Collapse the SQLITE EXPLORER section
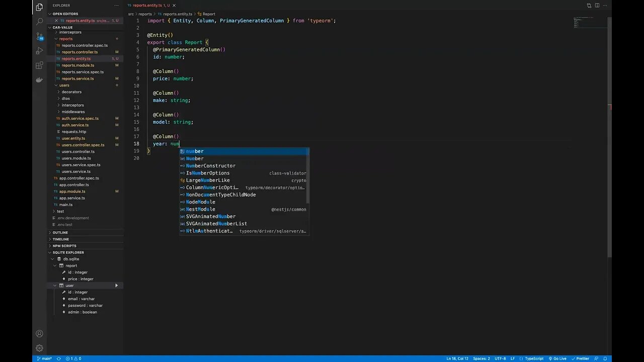 [86, 252]
